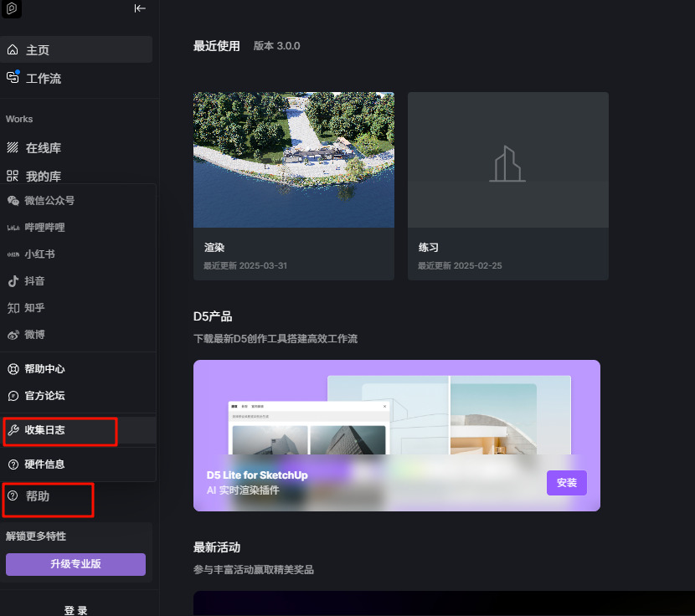
Task: Choose 硬件信息 hardware info
Action: pyautogui.click(x=44, y=465)
